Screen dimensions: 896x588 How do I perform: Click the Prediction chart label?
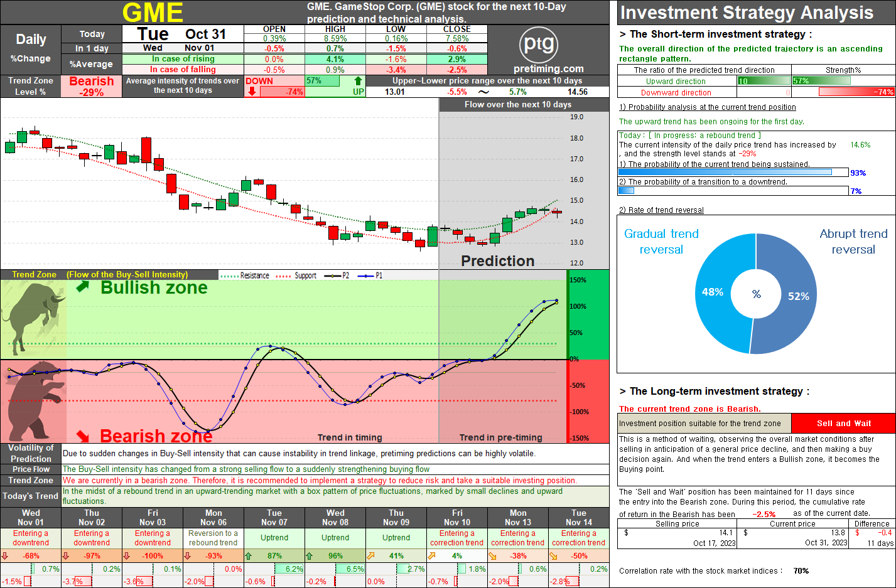click(x=497, y=261)
